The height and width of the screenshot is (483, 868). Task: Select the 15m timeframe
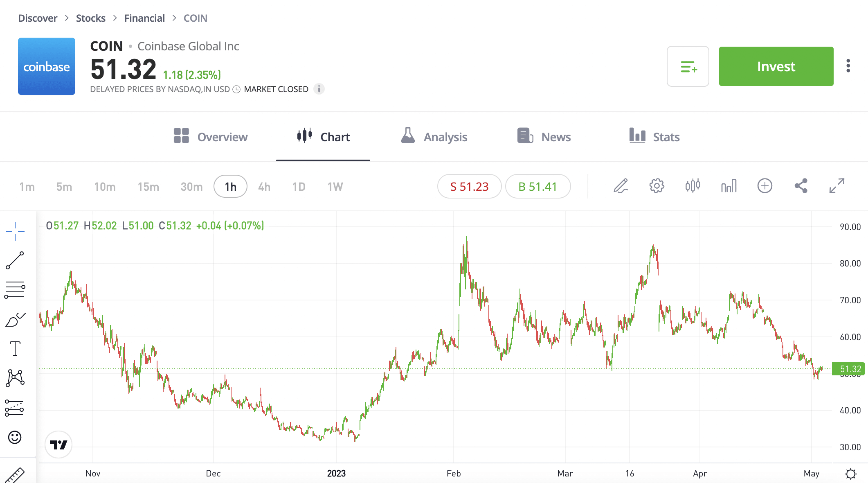coord(148,187)
